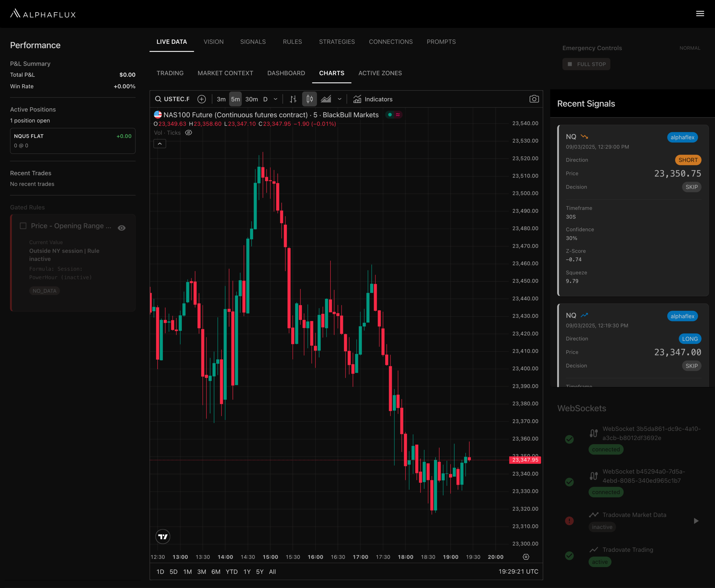Viewport: 715px width, 588px height.
Task: Select the candlestick chart style icon
Action: (309, 99)
